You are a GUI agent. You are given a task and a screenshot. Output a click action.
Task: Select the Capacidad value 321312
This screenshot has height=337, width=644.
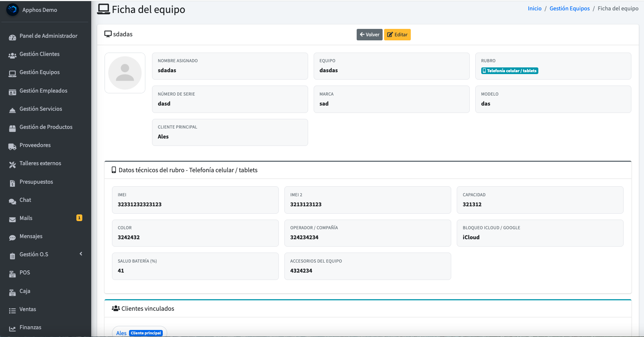coord(472,204)
